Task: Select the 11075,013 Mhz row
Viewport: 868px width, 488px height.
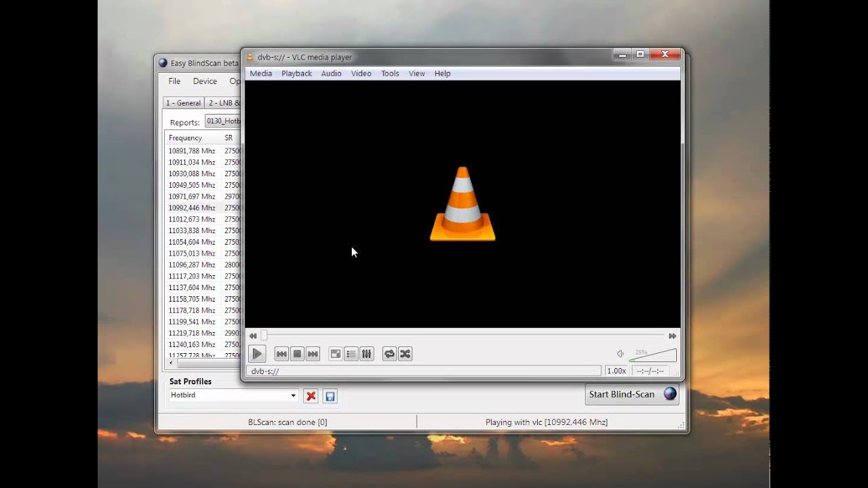Action: 203,253
